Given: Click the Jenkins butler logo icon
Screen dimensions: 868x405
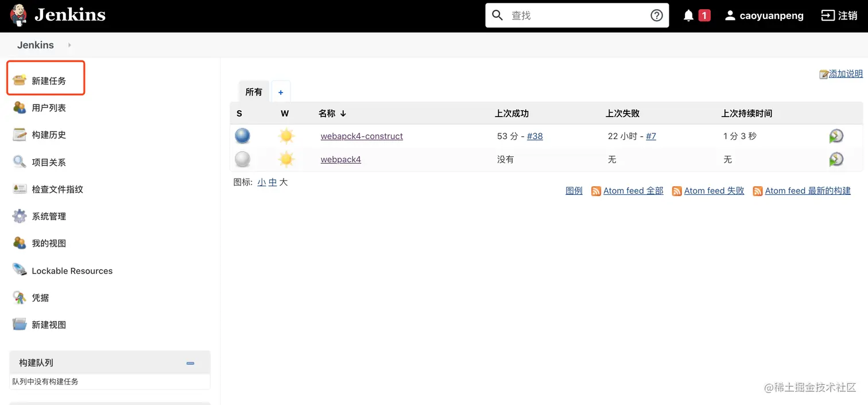Looking at the screenshot, I should click(18, 15).
